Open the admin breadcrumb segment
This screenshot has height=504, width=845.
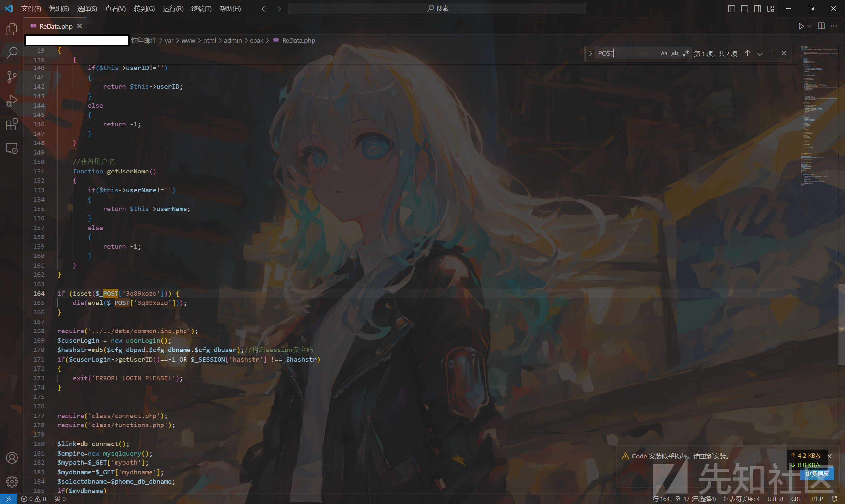[x=233, y=41]
